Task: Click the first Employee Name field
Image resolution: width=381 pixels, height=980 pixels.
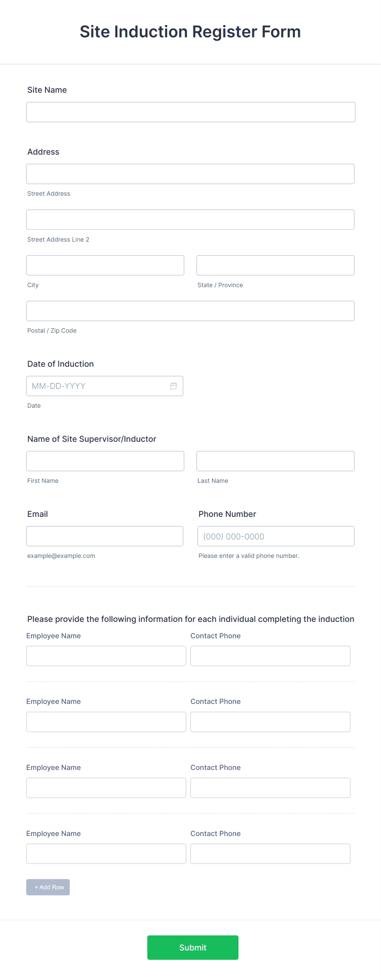Action: [106, 656]
